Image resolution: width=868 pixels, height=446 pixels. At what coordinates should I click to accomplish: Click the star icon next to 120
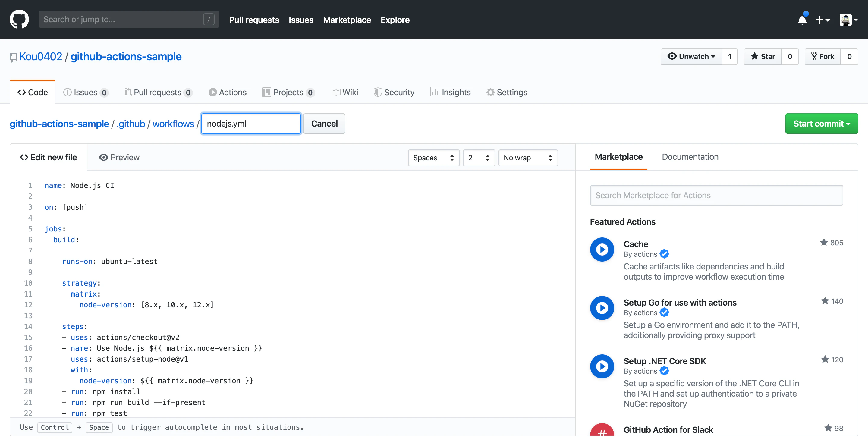[825, 360]
